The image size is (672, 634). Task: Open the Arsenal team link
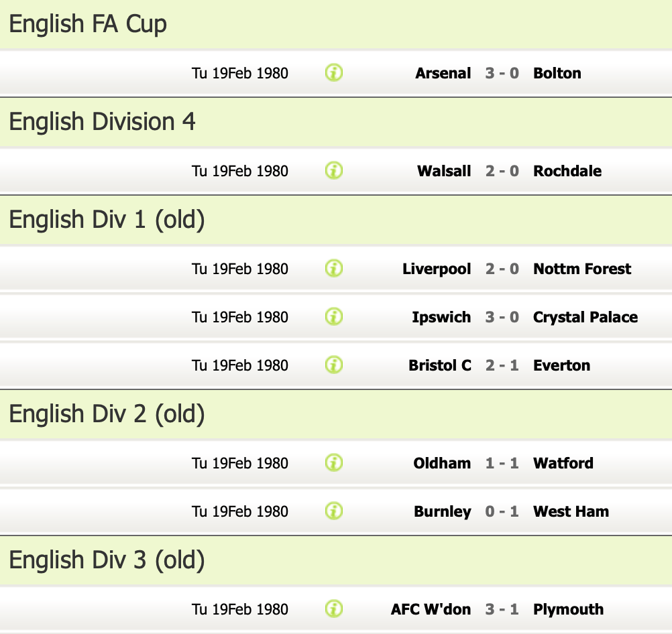(x=443, y=73)
